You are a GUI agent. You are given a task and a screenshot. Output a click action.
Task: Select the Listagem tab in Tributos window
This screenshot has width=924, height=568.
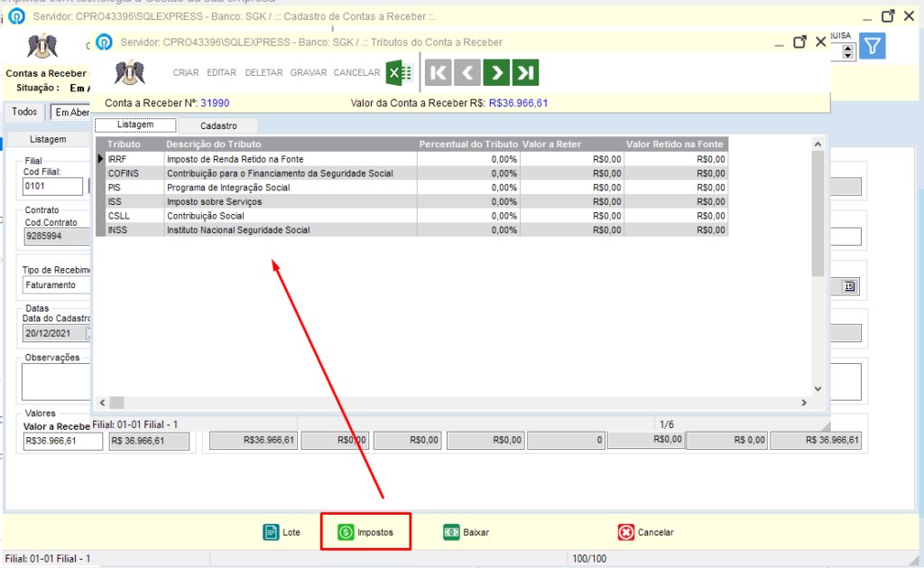pos(135,125)
